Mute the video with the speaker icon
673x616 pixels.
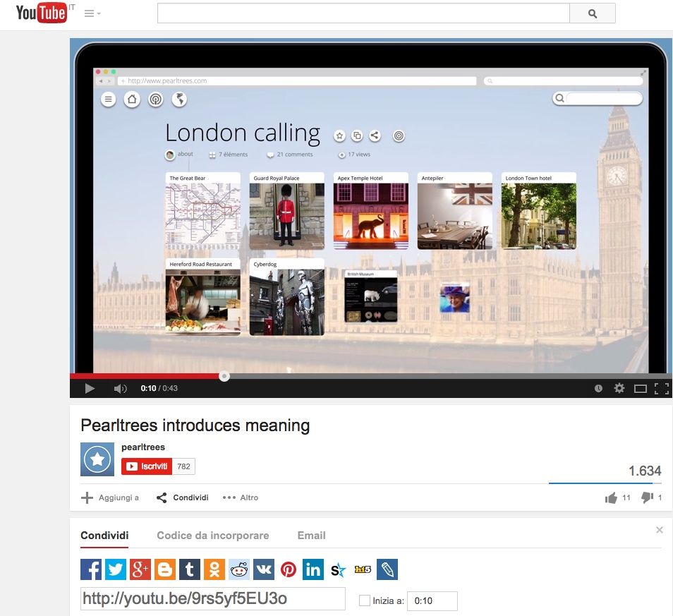(120, 389)
